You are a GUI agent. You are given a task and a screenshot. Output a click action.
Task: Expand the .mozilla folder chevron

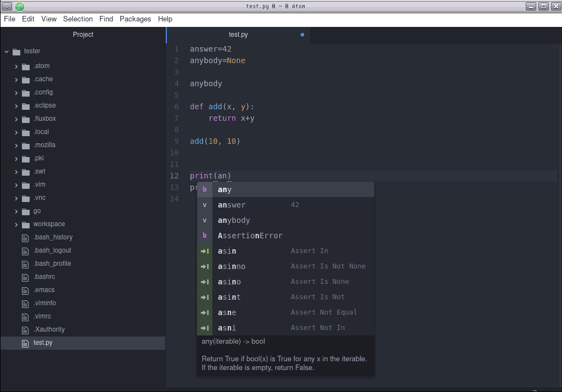(x=16, y=145)
